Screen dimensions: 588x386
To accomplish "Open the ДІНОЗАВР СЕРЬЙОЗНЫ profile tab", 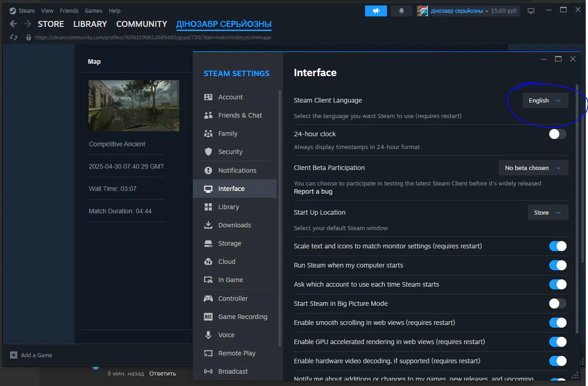I will pos(224,24).
